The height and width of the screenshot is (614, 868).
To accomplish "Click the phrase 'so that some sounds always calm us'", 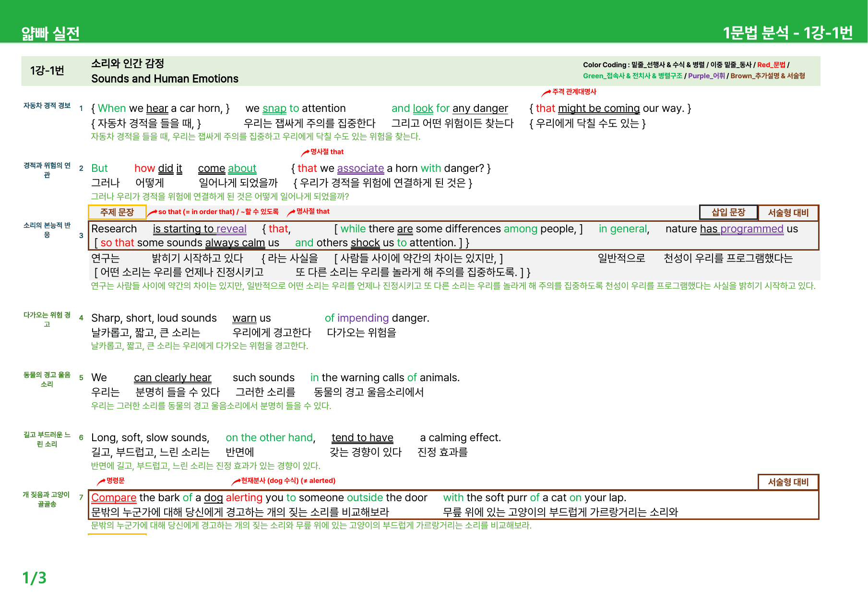I will pyautogui.click(x=190, y=243).
